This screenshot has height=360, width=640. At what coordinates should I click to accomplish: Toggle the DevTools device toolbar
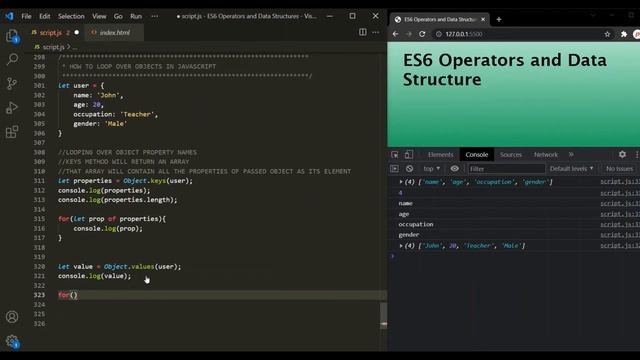tap(409, 155)
